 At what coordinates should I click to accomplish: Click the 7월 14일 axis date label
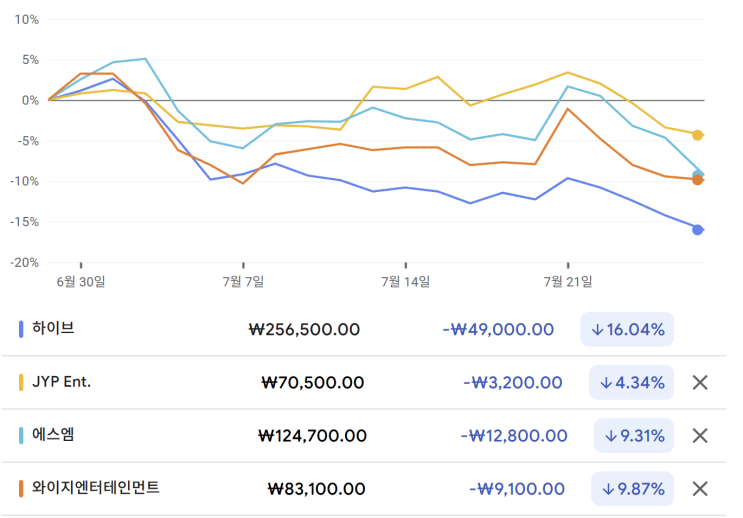point(406,282)
